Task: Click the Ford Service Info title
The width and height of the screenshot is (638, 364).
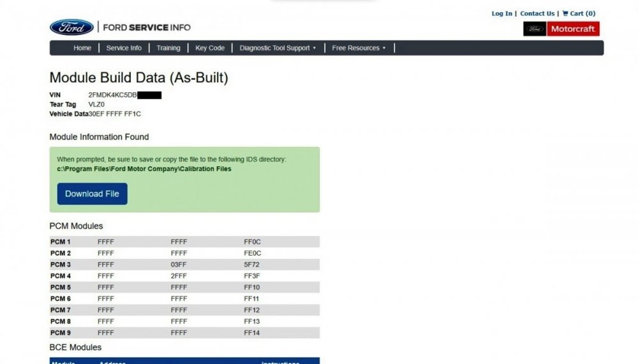Action: [146, 27]
